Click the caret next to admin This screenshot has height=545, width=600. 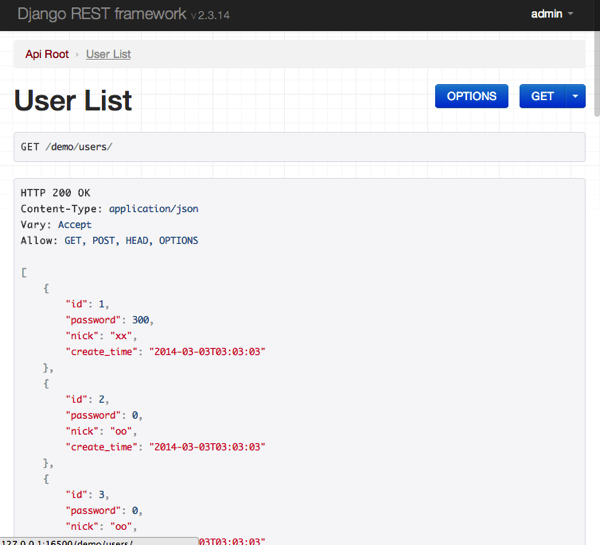tap(571, 14)
